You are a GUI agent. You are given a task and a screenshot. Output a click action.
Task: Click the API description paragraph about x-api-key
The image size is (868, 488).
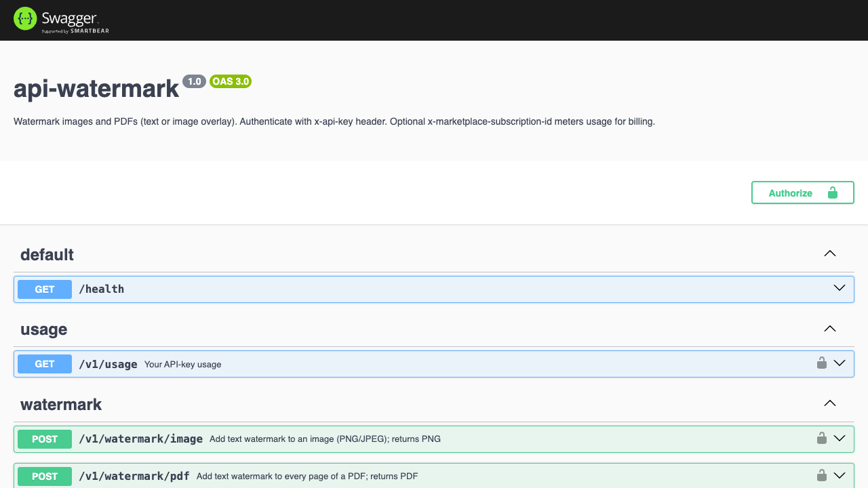click(x=334, y=122)
